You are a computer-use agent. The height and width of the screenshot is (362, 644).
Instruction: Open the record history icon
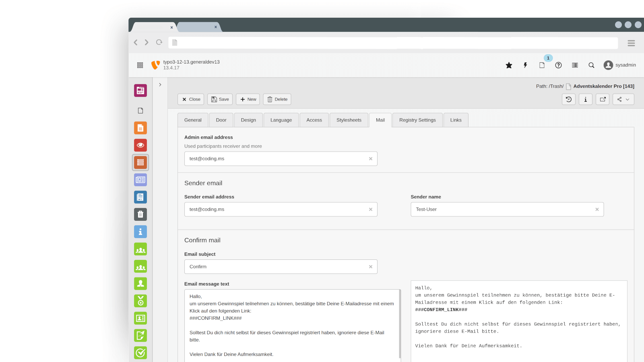coord(569,99)
